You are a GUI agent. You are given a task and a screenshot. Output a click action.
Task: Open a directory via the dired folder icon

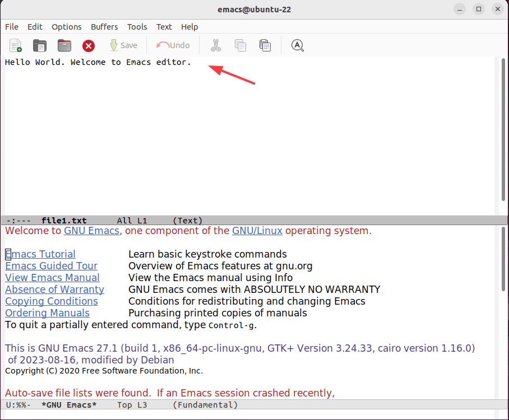click(64, 45)
